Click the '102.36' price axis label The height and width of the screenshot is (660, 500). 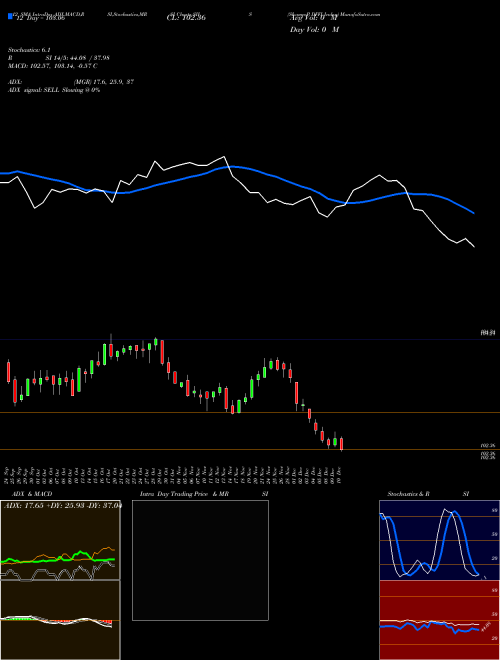[488, 445]
